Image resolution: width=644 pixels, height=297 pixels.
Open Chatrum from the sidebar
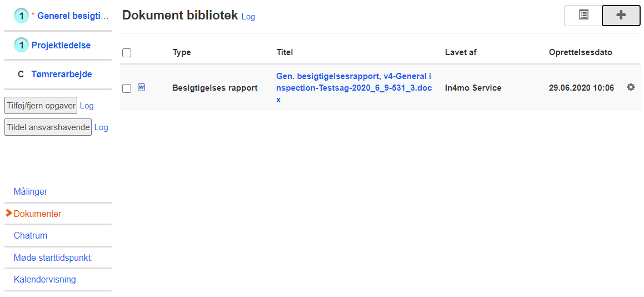(x=31, y=235)
